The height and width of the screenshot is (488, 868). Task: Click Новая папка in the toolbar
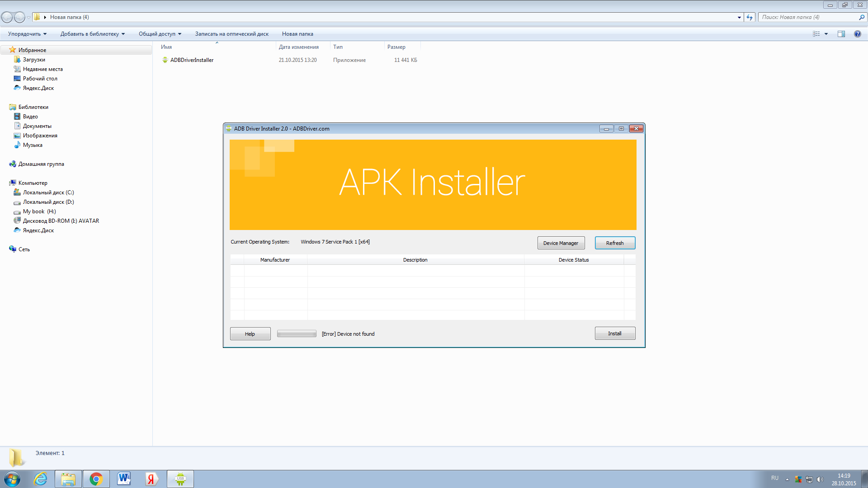297,34
